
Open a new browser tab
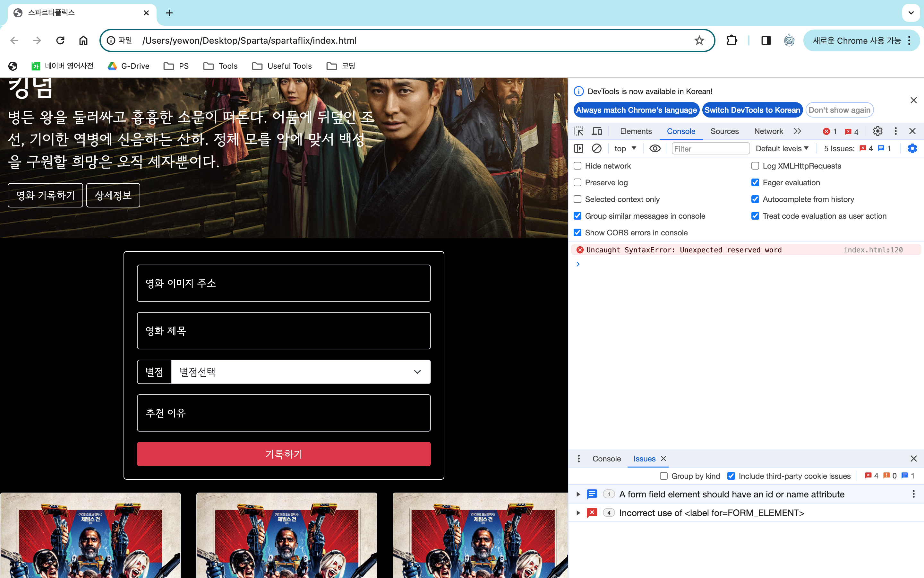(169, 13)
